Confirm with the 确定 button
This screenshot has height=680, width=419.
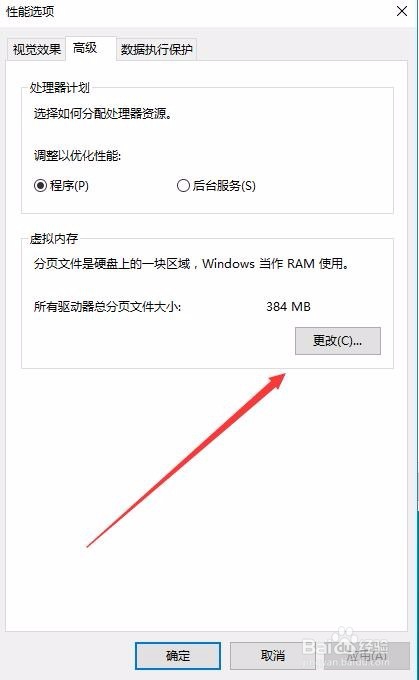178,656
